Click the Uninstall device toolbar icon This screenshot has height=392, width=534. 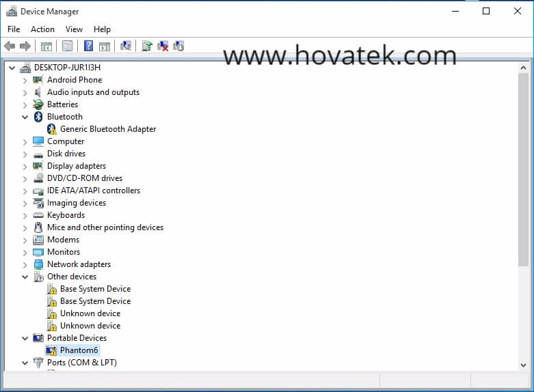163,46
